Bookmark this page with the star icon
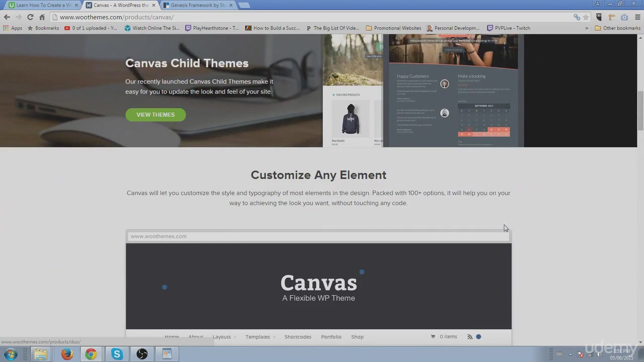644x362 pixels. click(586, 17)
